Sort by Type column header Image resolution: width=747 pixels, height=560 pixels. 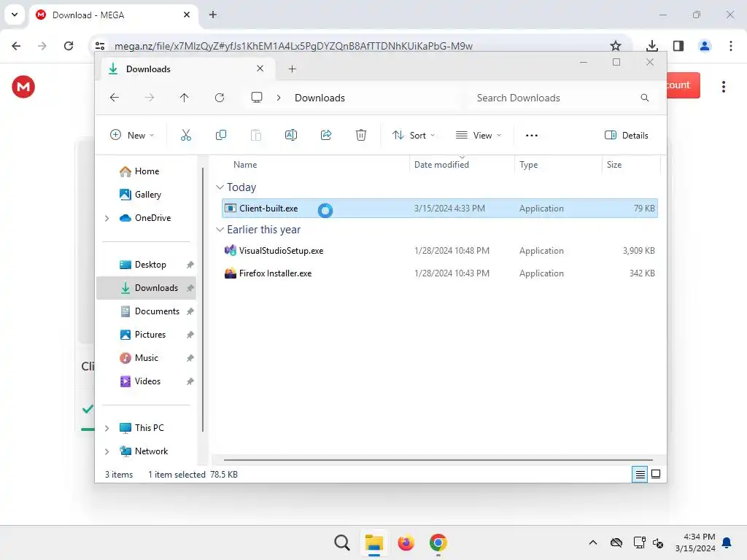[x=558, y=165]
